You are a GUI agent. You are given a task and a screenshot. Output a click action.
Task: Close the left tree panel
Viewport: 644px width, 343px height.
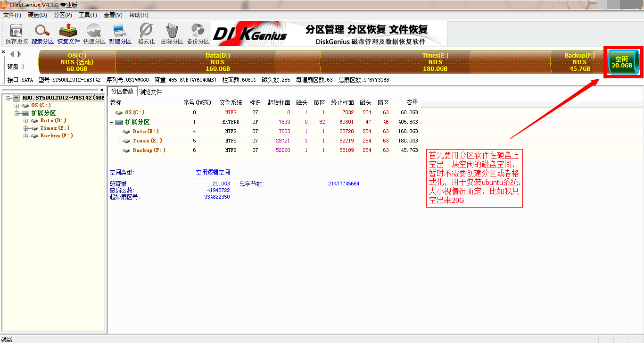102,90
